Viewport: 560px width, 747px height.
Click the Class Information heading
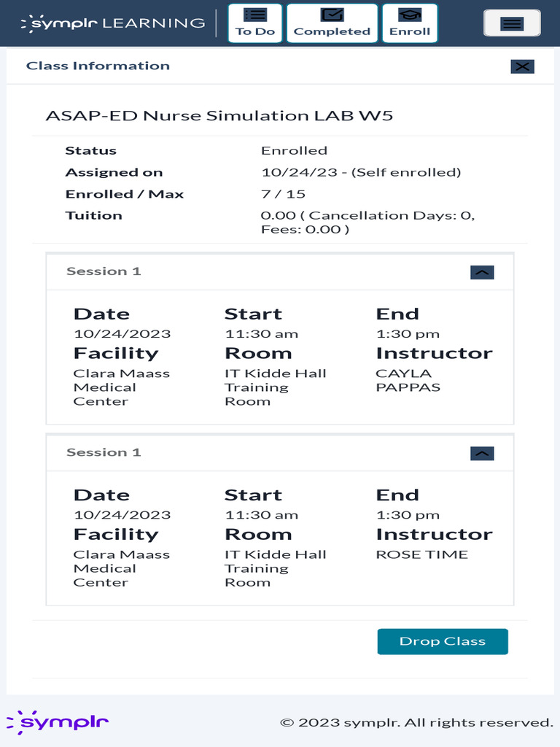98,66
